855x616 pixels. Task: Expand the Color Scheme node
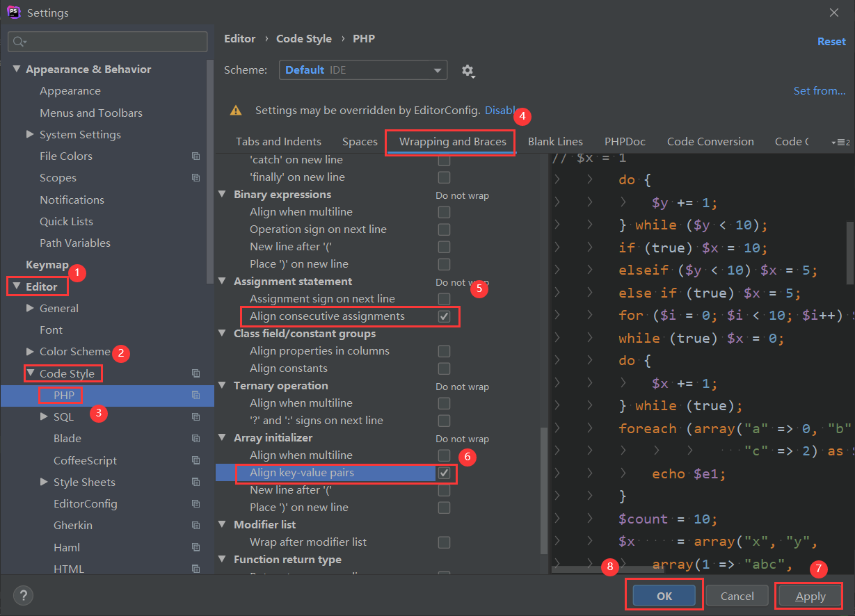30,352
